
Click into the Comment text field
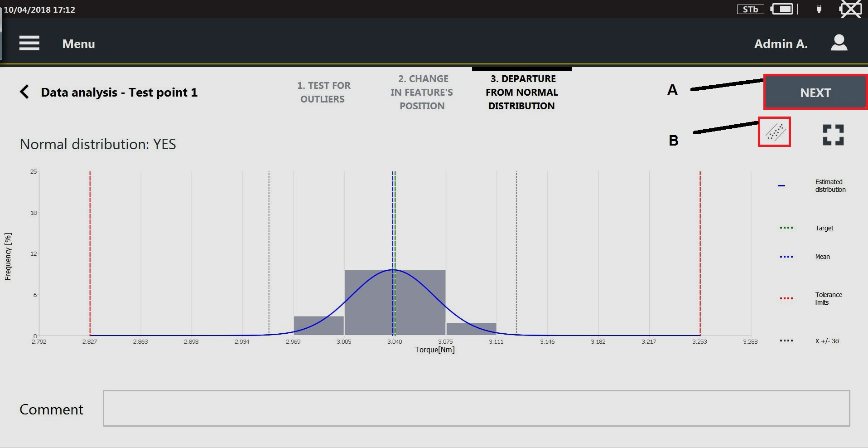click(x=476, y=408)
